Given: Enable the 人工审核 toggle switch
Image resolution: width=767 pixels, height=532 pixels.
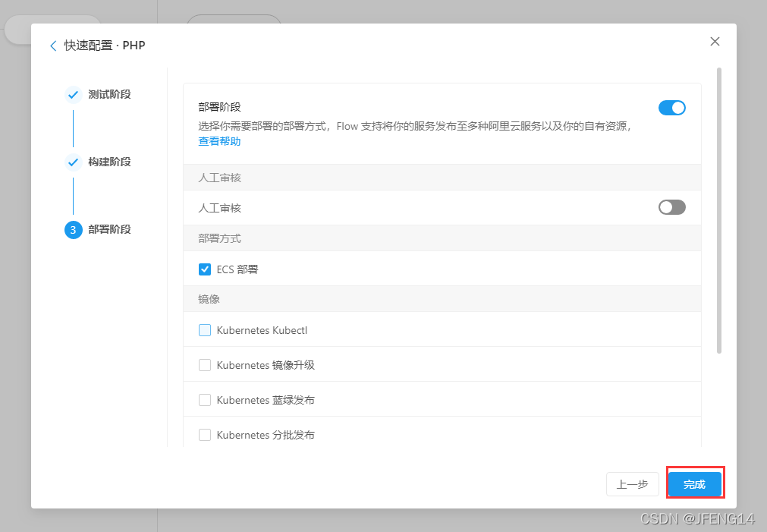Looking at the screenshot, I should (x=671, y=207).
